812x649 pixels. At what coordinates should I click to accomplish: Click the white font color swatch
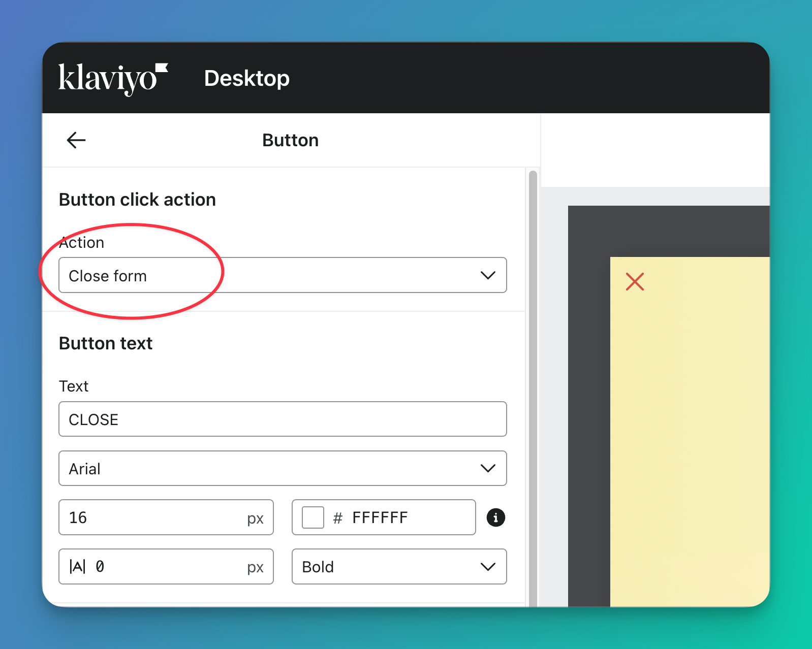point(313,517)
